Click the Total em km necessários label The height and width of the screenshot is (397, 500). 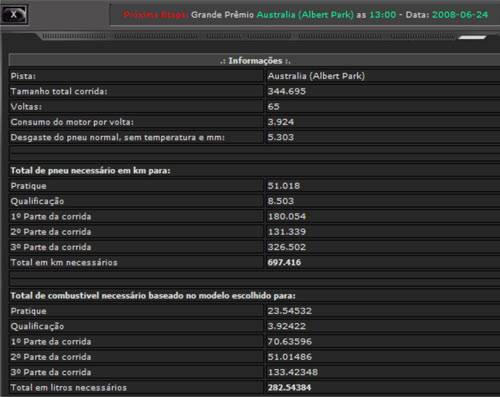pyautogui.click(x=64, y=262)
